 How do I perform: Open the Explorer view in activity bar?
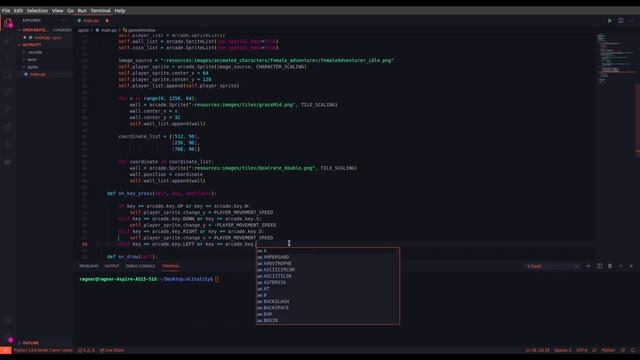tap(8, 24)
